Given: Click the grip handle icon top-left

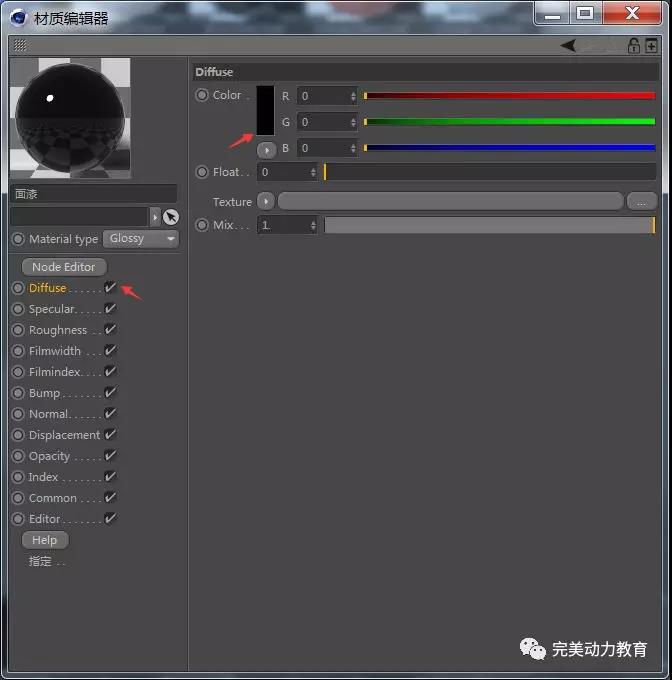Looking at the screenshot, I should (x=20, y=45).
